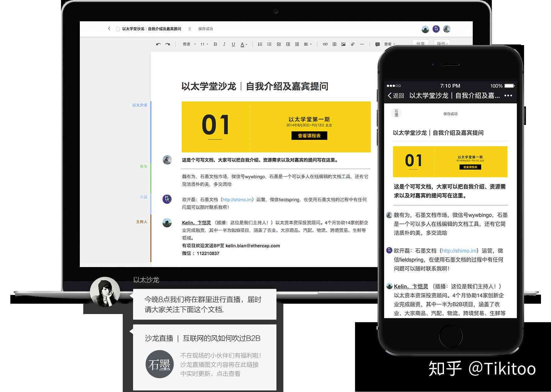Viewport: 551px width, 392px height.
Task: Click the 查看课程表 button on the laptop banner
Action: [x=309, y=136]
